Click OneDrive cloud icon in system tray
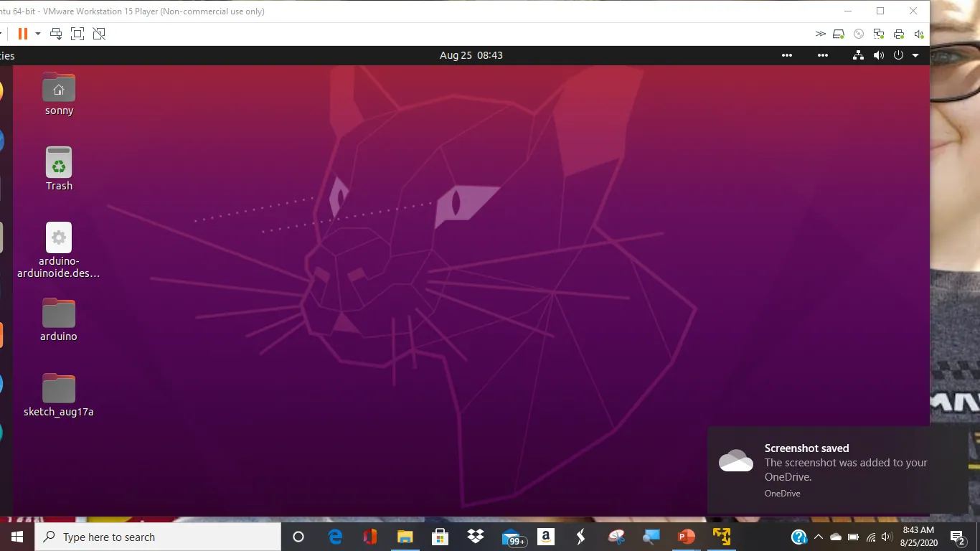980x551 pixels. pyautogui.click(x=836, y=537)
